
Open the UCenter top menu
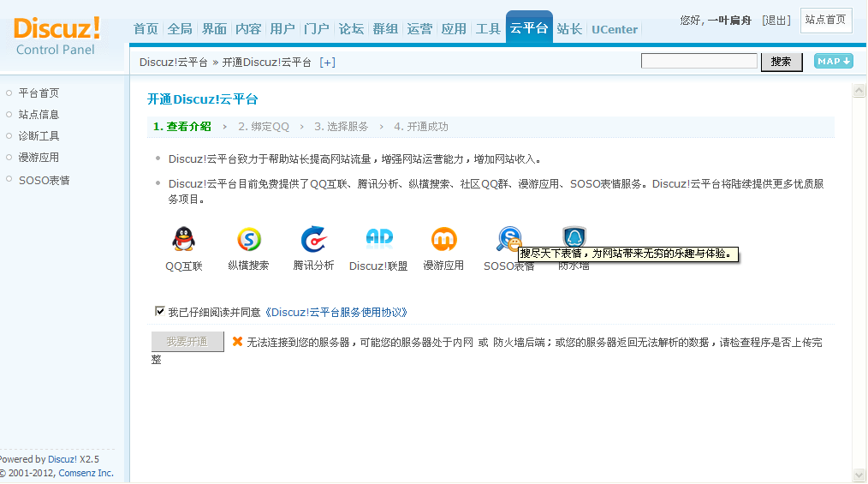pyautogui.click(x=615, y=29)
